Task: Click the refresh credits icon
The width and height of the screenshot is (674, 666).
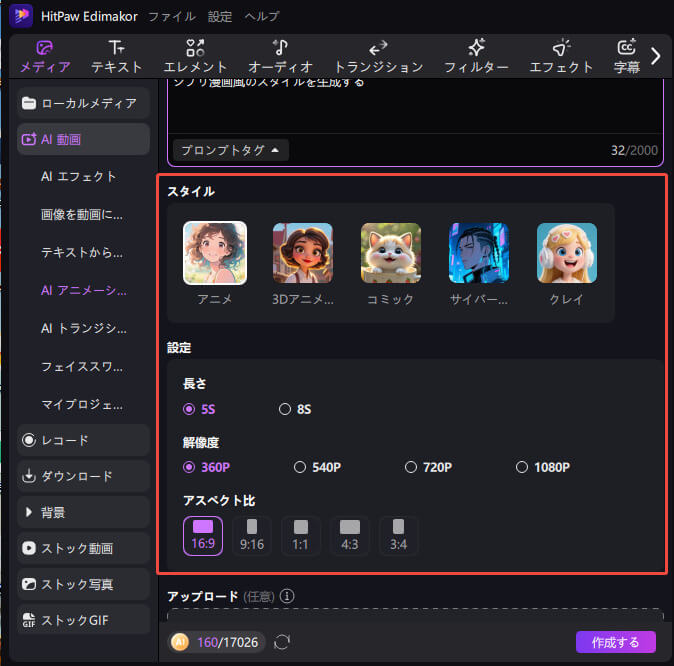Action: coord(282,642)
